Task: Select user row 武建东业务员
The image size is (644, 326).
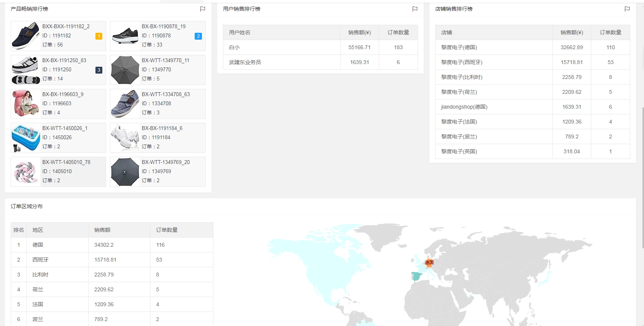Action: pos(245,62)
